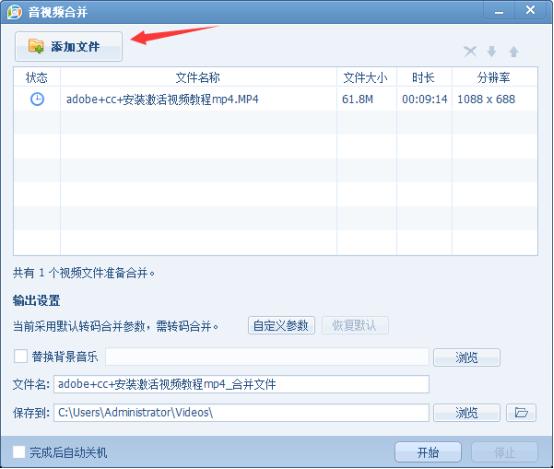This screenshot has width=554, height=469.
Task: Browse for save-to location
Action: [x=466, y=412]
